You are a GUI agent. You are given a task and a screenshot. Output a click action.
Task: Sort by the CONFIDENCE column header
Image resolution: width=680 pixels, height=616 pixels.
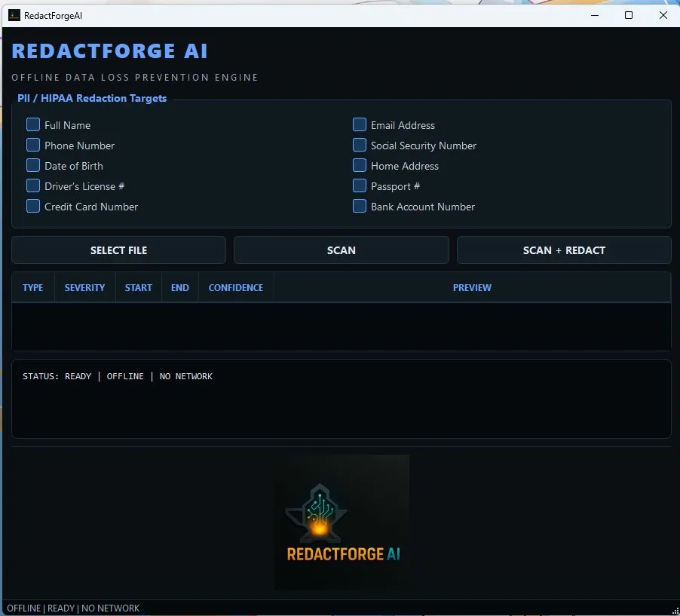(236, 288)
